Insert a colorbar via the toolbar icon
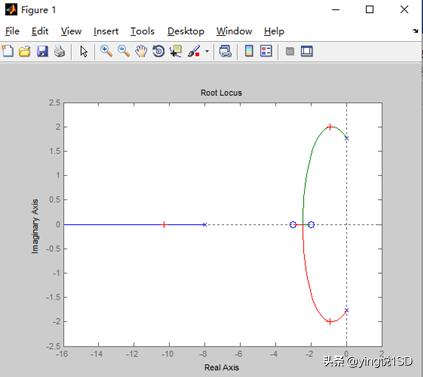 click(x=249, y=51)
